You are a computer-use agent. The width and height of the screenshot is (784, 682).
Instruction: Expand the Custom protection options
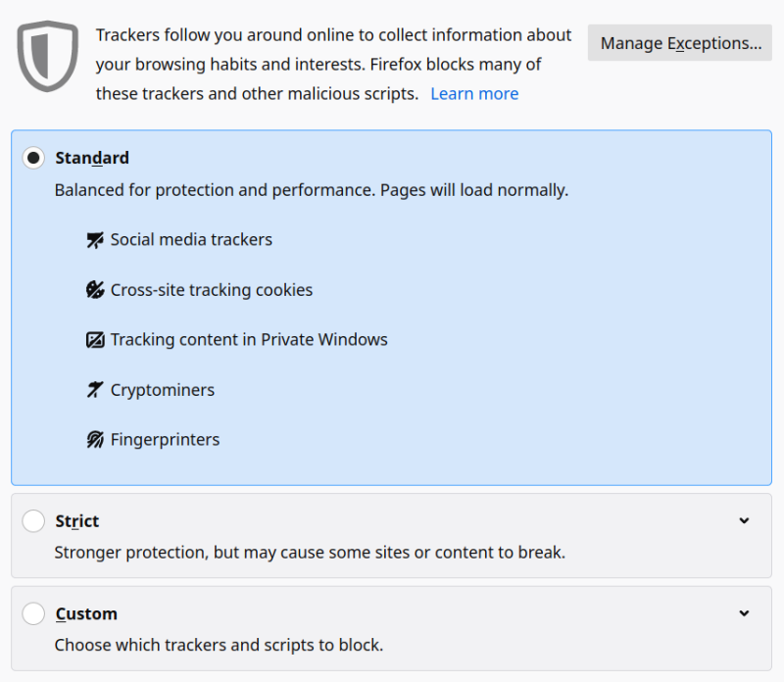(x=744, y=613)
